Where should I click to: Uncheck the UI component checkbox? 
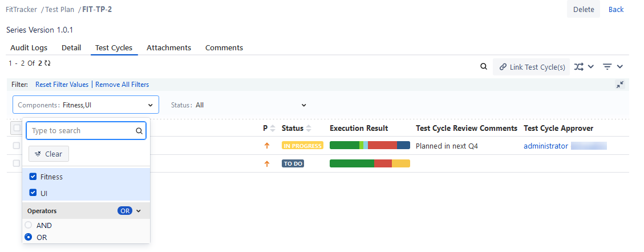[33, 193]
